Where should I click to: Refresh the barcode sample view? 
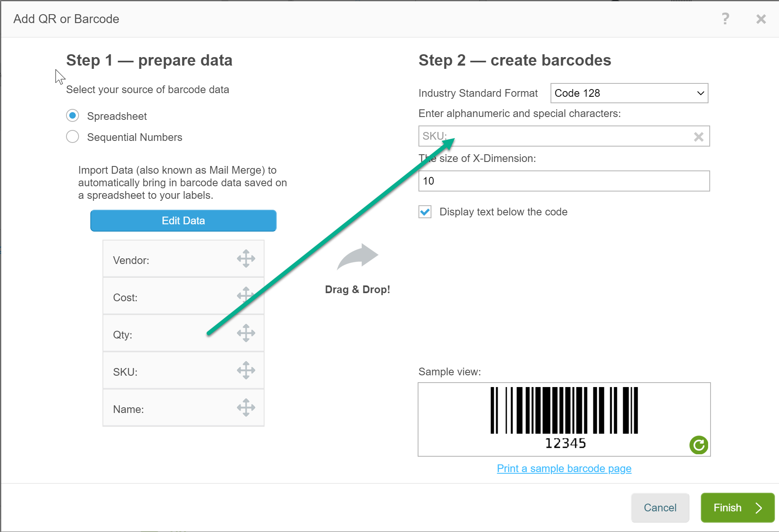coord(698,445)
